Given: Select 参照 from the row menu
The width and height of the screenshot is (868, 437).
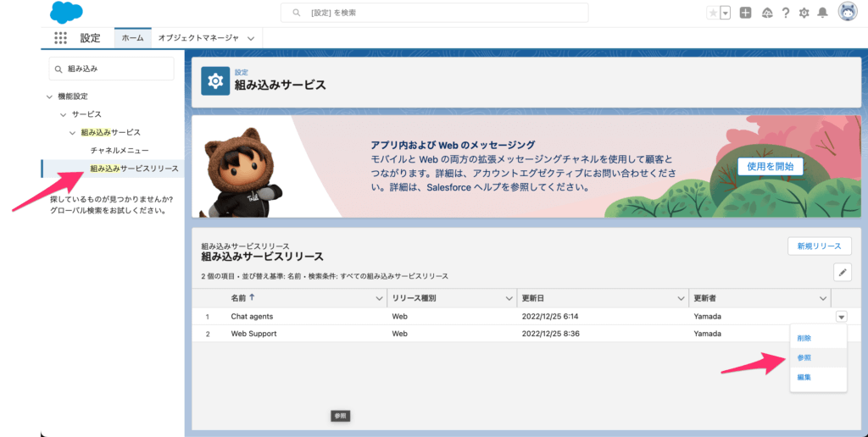Looking at the screenshot, I should [x=804, y=357].
